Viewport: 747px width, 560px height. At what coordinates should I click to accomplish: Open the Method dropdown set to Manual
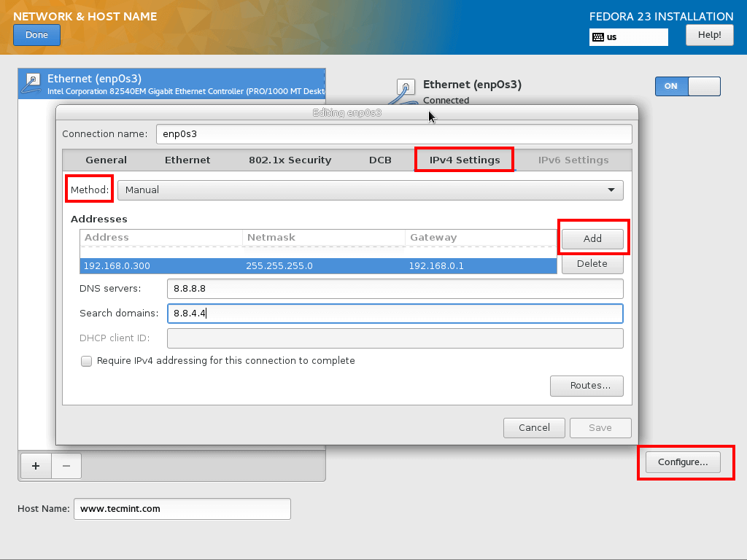point(370,190)
